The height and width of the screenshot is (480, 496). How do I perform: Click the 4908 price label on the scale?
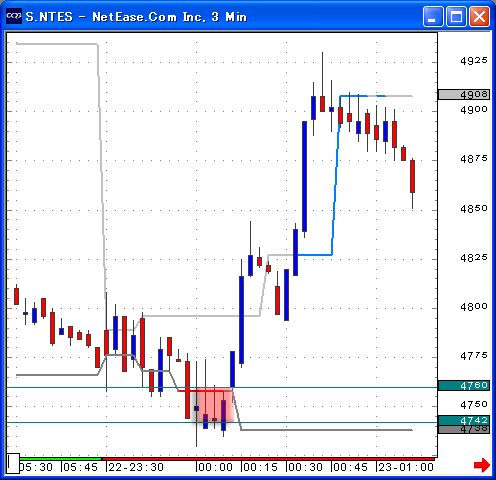pos(464,94)
